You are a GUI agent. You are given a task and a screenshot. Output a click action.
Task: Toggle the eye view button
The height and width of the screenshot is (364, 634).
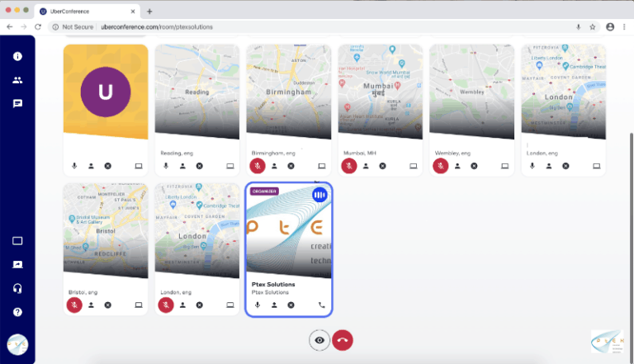[x=319, y=340]
